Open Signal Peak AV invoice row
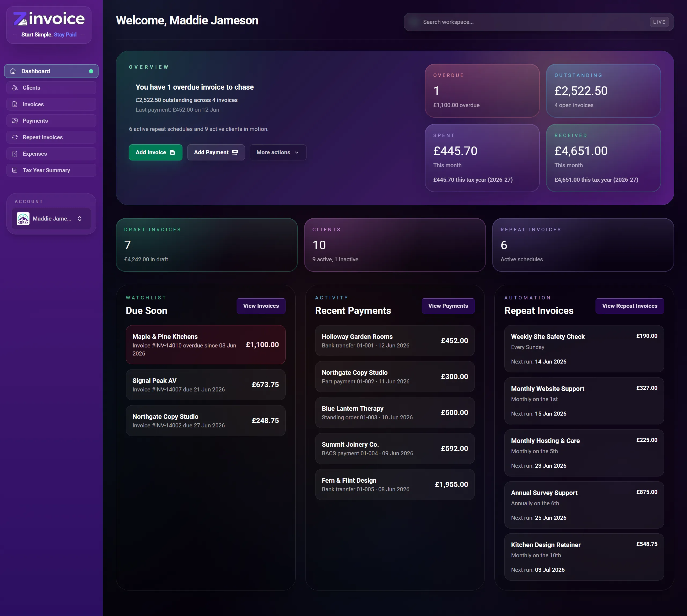Screen dimensions: 687x616 206,385
